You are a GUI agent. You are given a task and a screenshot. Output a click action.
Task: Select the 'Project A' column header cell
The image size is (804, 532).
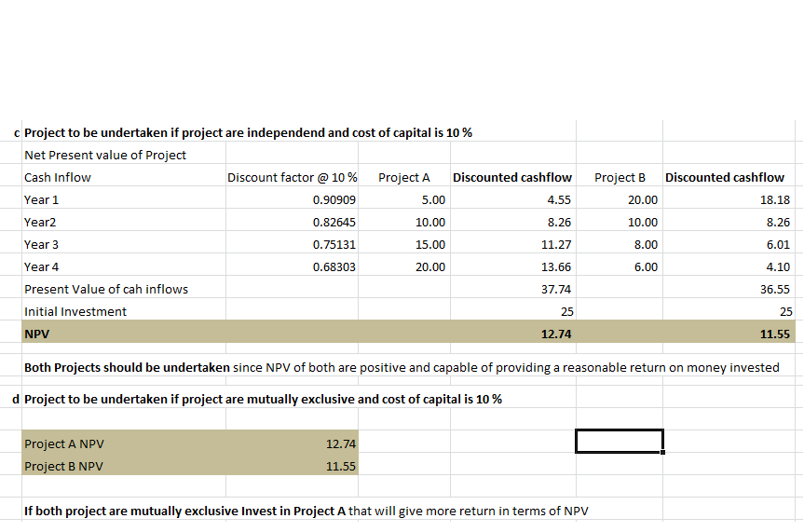(x=404, y=177)
